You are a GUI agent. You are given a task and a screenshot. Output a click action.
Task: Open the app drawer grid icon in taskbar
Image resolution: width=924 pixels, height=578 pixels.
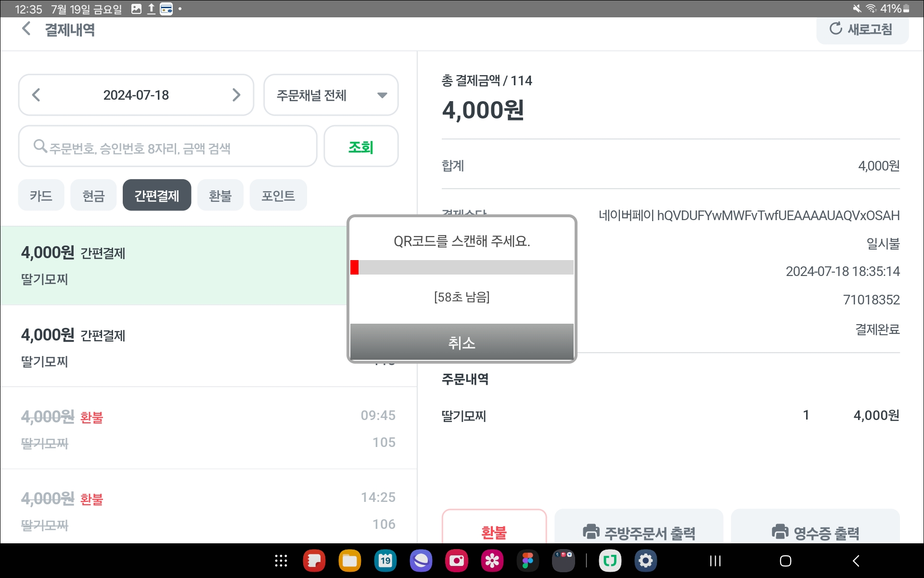coord(281,561)
